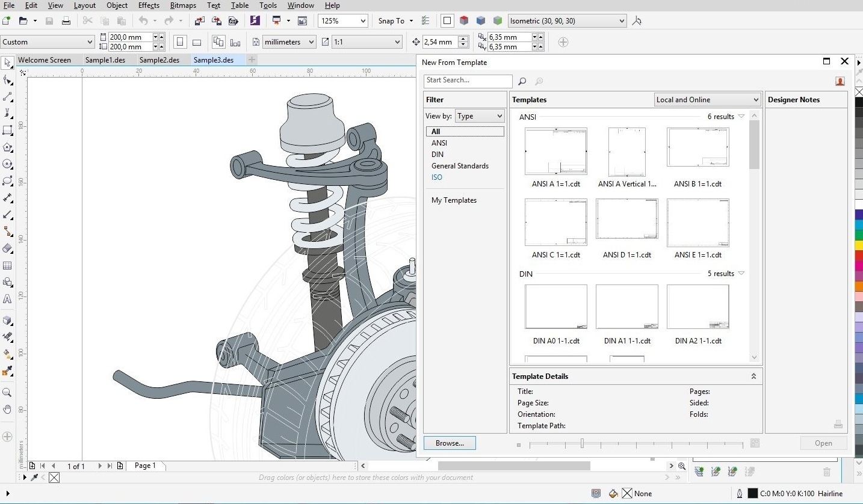Collapse the ANSI results group

coord(741,117)
